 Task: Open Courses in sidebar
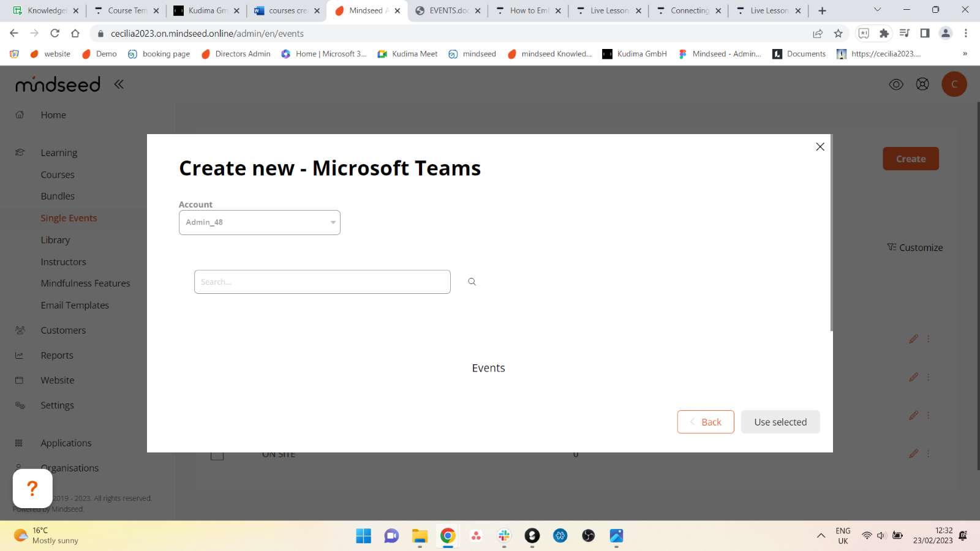point(58,174)
